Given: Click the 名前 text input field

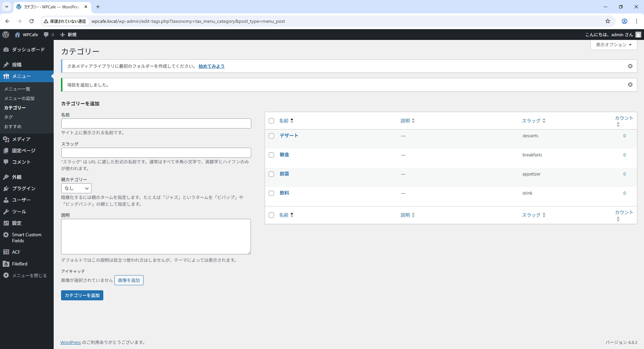Looking at the screenshot, I should (x=156, y=123).
